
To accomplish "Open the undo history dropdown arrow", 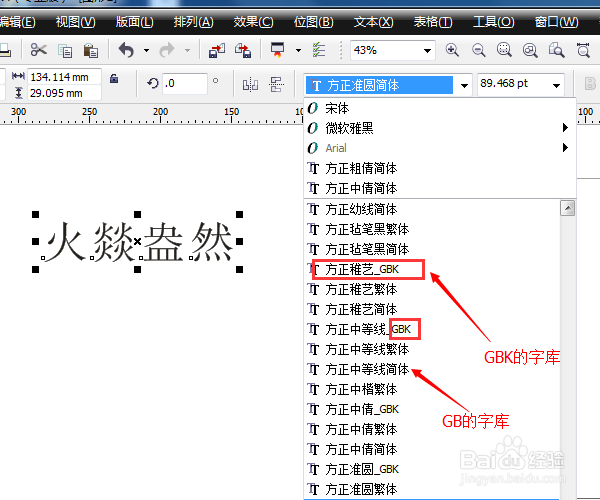I will 146,50.
